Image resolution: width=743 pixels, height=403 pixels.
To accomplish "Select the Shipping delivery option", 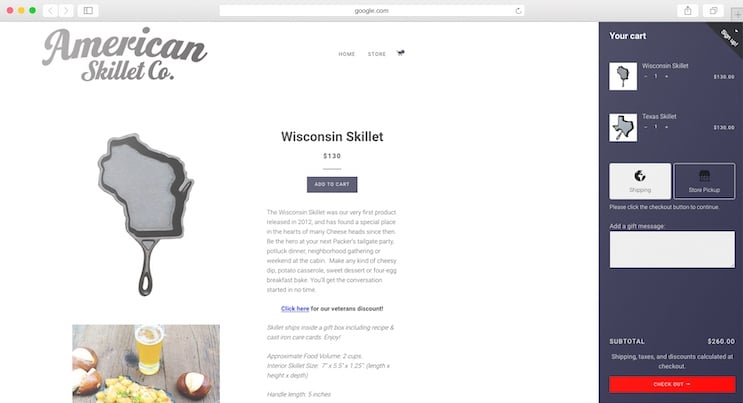I will pyautogui.click(x=640, y=181).
